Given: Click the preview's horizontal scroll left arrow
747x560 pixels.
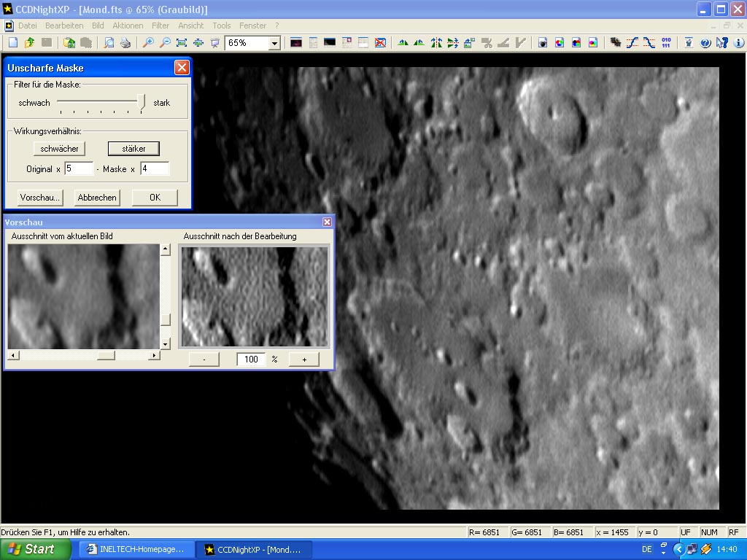Looking at the screenshot, I should tap(13, 355).
